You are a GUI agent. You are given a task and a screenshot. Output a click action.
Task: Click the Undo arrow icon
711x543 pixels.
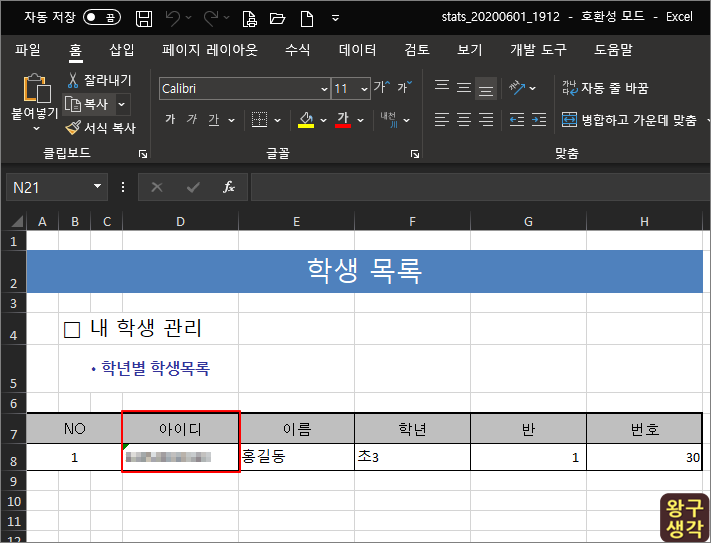[173, 18]
